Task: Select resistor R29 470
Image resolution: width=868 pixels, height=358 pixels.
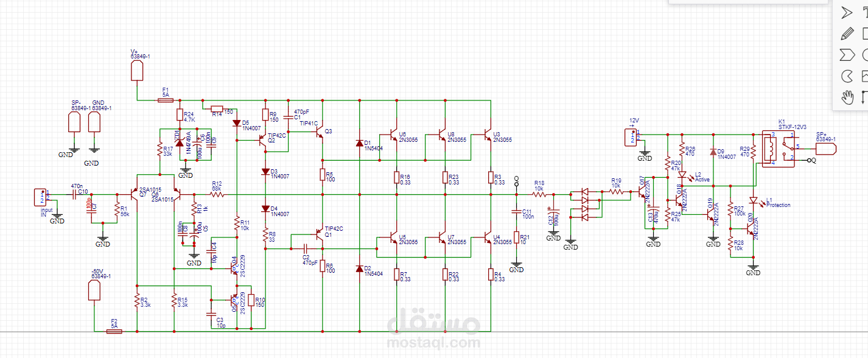Action: click(x=753, y=152)
